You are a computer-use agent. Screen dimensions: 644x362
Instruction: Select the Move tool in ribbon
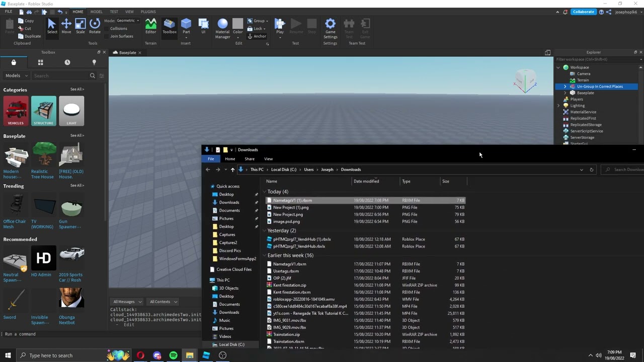pos(66,27)
